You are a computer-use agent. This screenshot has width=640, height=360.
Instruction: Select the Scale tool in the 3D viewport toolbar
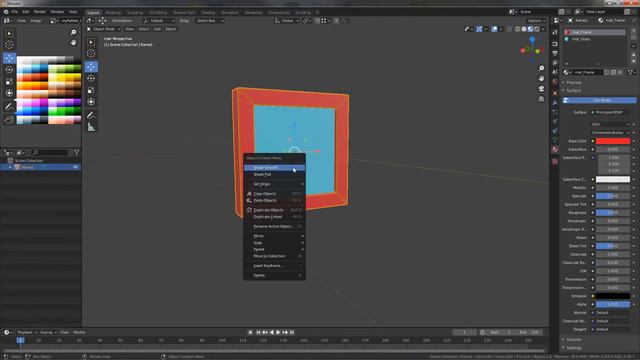tap(91, 90)
